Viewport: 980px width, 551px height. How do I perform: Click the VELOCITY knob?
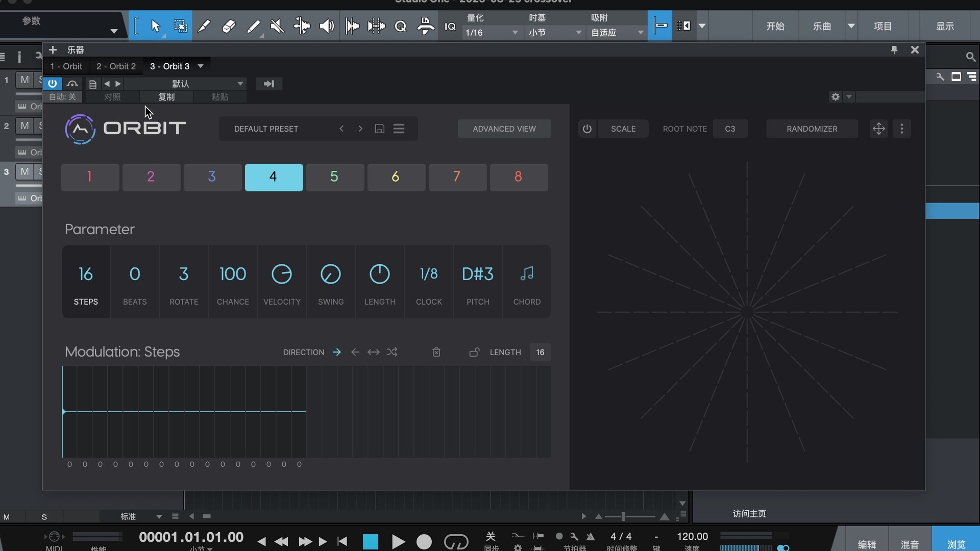[x=281, y=274]
